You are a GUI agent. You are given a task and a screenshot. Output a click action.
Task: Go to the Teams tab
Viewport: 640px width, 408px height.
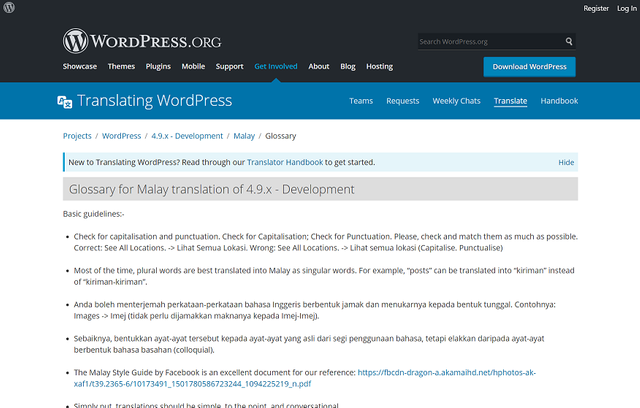click(361, 101)
